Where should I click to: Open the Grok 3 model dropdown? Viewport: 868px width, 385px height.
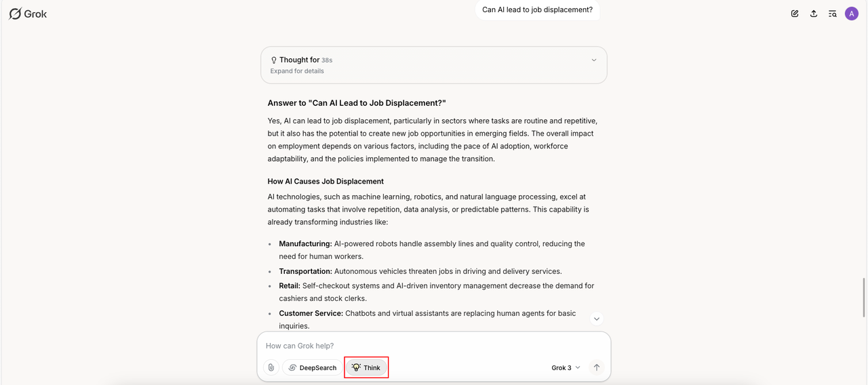click(x=566, y=367)
